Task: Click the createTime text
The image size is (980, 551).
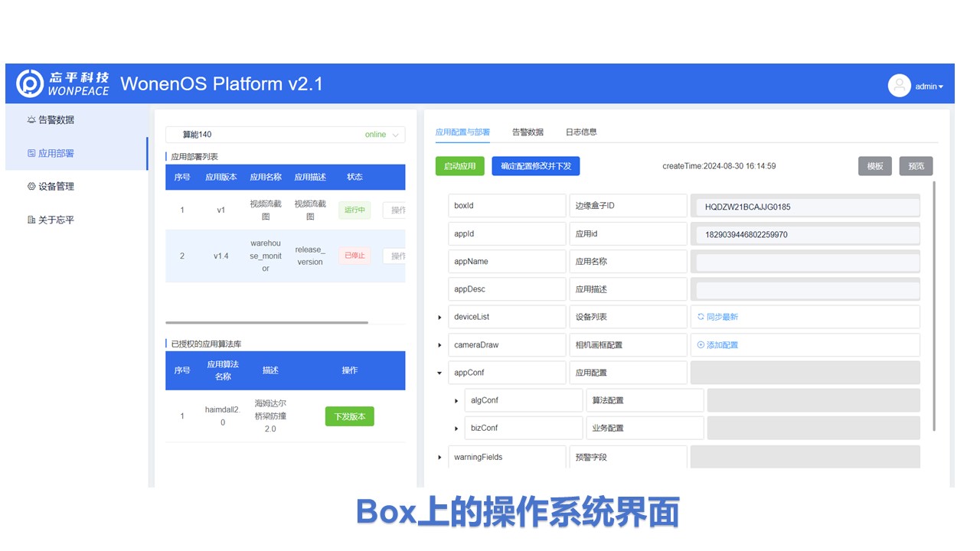Action: 719,166
